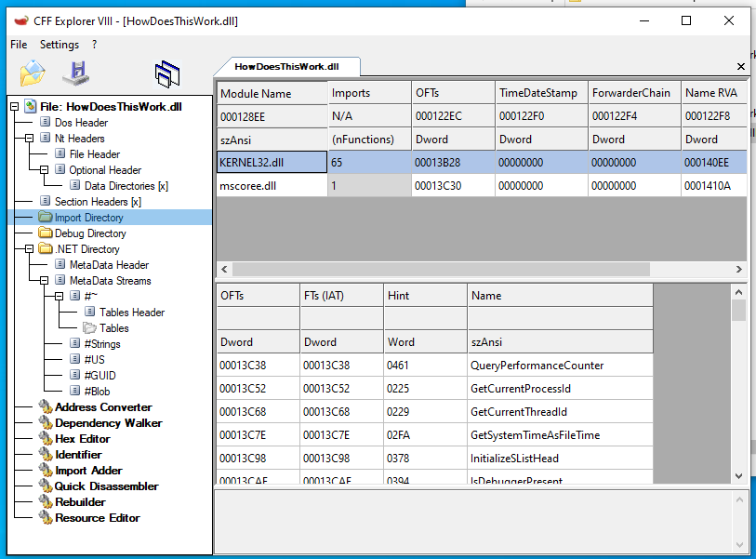Collapse the Nt Headers tree node
Image resolution: width=756 pixels, height=559 pixels.
click(30, 138)
